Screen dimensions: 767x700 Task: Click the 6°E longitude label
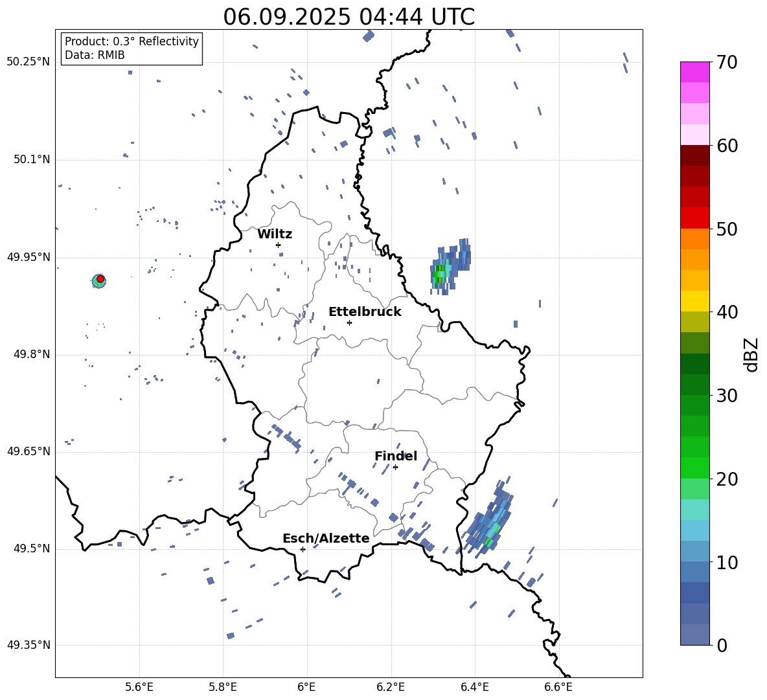306,687
